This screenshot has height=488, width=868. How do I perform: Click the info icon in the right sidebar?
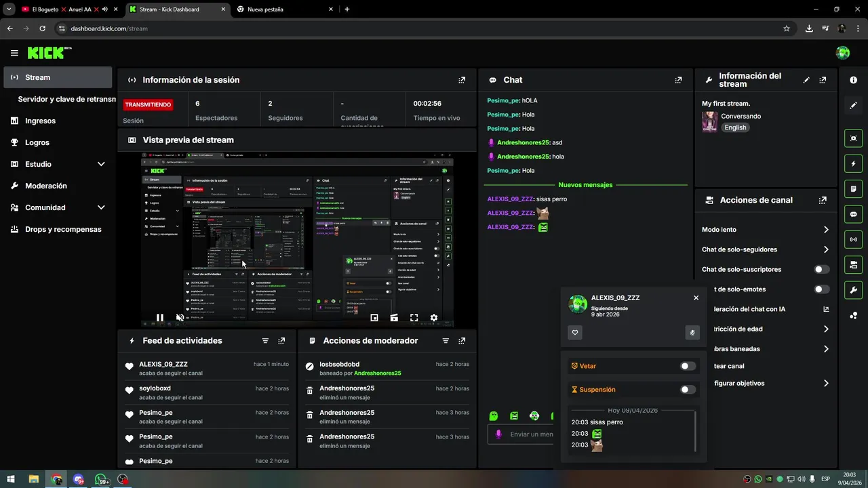point(853,80)
